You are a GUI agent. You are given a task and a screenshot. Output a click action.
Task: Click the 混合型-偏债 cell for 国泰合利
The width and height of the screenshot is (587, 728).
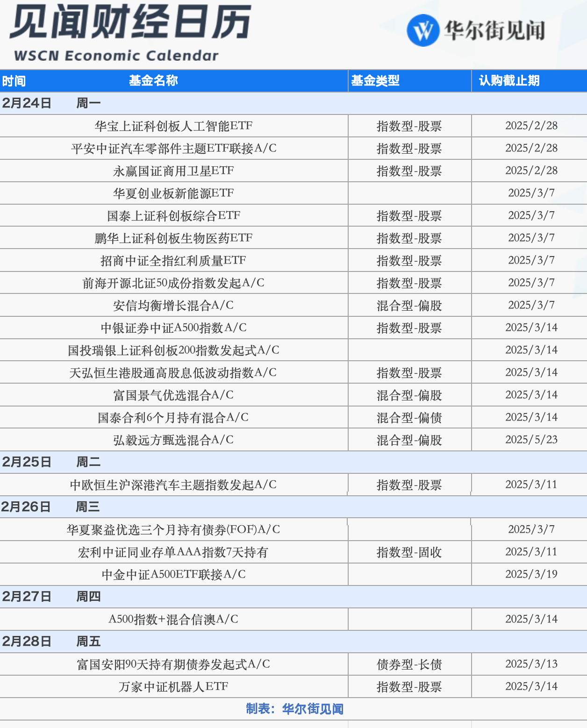[409, 417]
